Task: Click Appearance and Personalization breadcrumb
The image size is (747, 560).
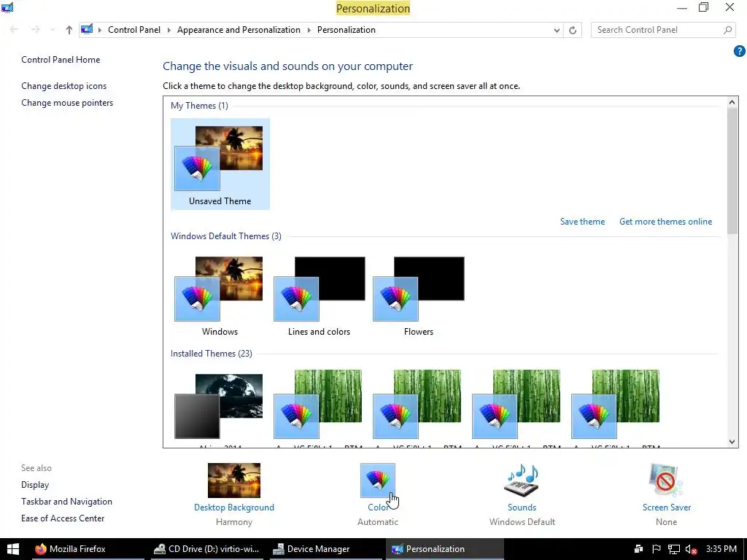Action: point(239,29)
